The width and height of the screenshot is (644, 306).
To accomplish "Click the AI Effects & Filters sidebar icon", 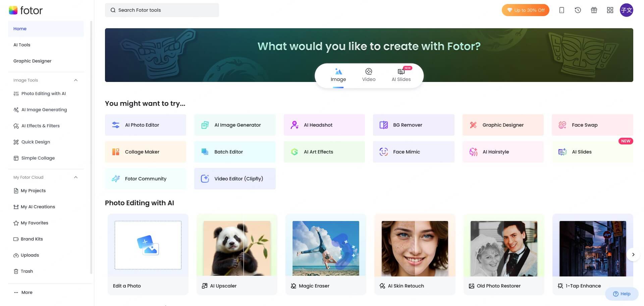I will click(x=16, y=126).
